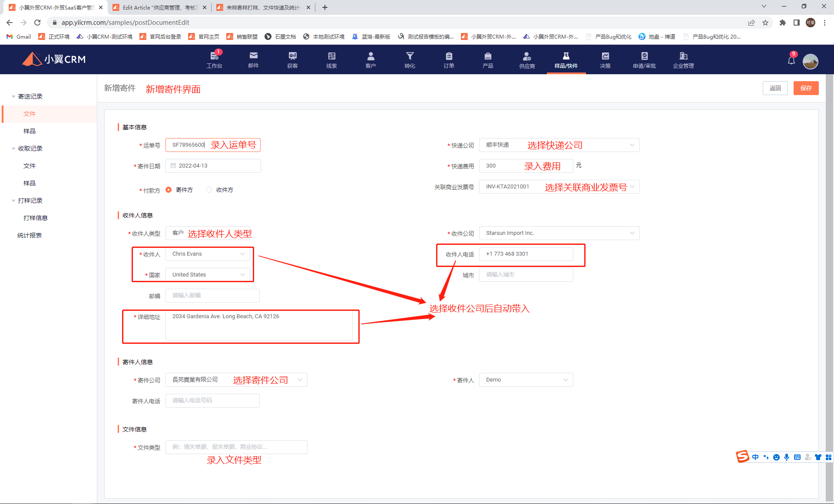Open 寄件人 Demo dropdown
This screenshot has width=834, height=504.
click(526, 380)
